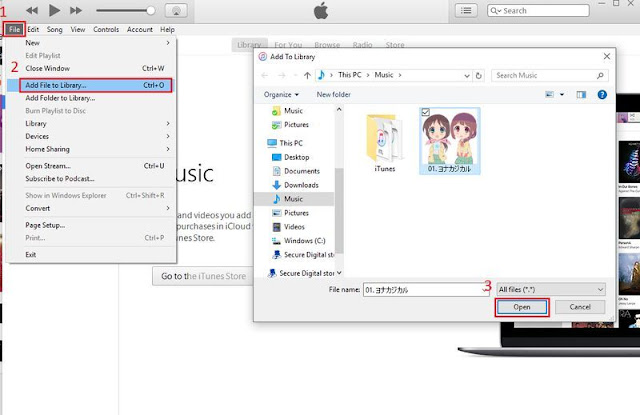
Task: Select Windows (C:) in navigation tree
Action: (298, 241)
